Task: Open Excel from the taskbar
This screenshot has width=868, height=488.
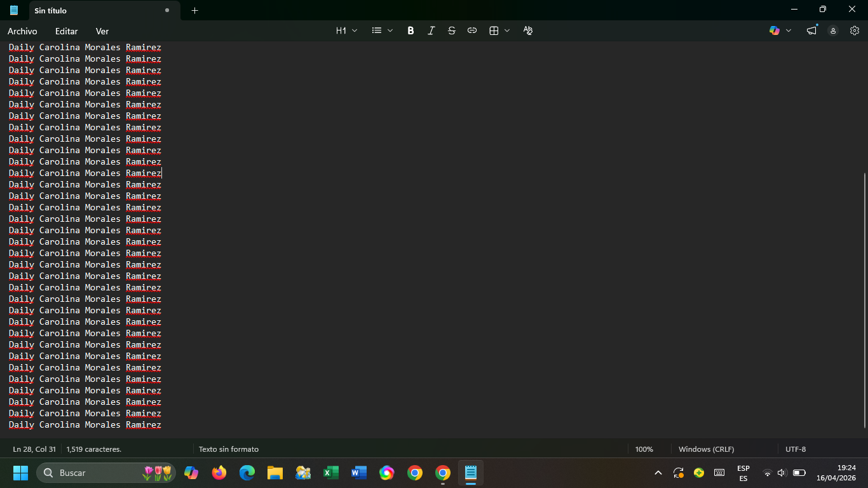Action: tap(331, 473)
